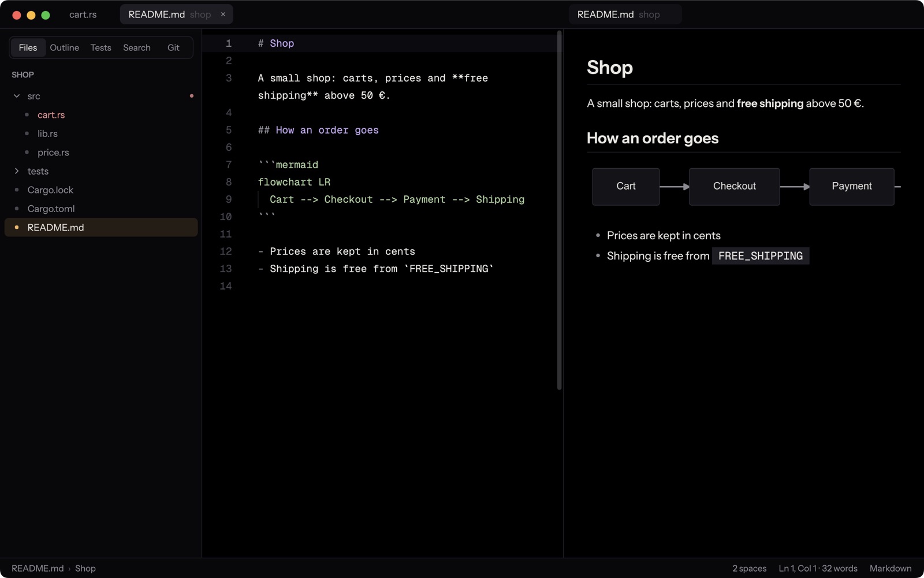Click the green maximize window button
Image resolution: width=924 pixels, height=578 pixels.
coord(46,15)
